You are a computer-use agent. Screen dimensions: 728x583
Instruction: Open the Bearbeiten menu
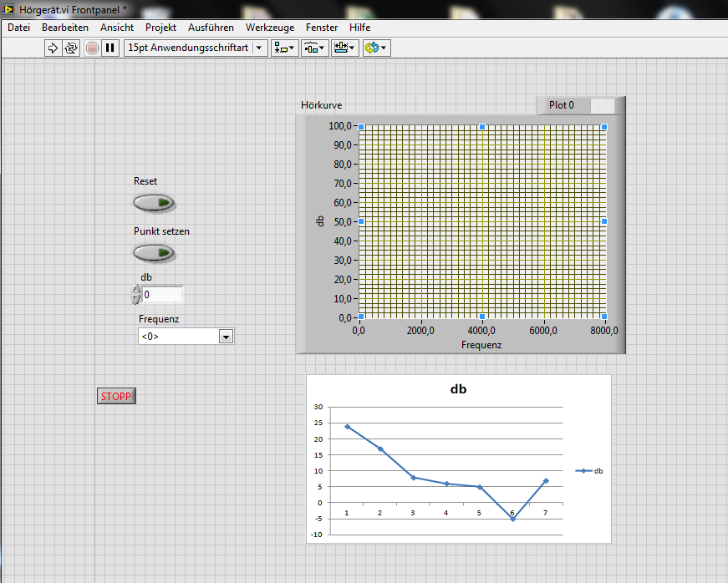point(65,28)
